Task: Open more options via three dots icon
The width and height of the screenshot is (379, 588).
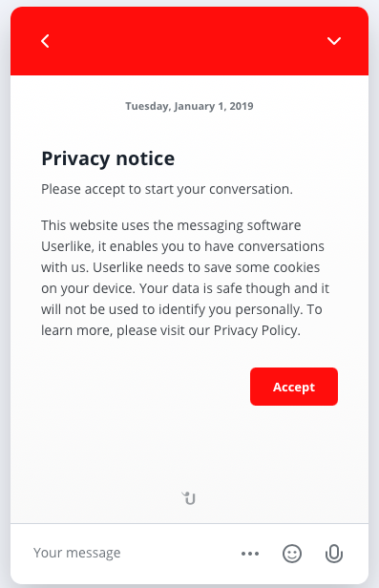Action: (x=250, y=554)
